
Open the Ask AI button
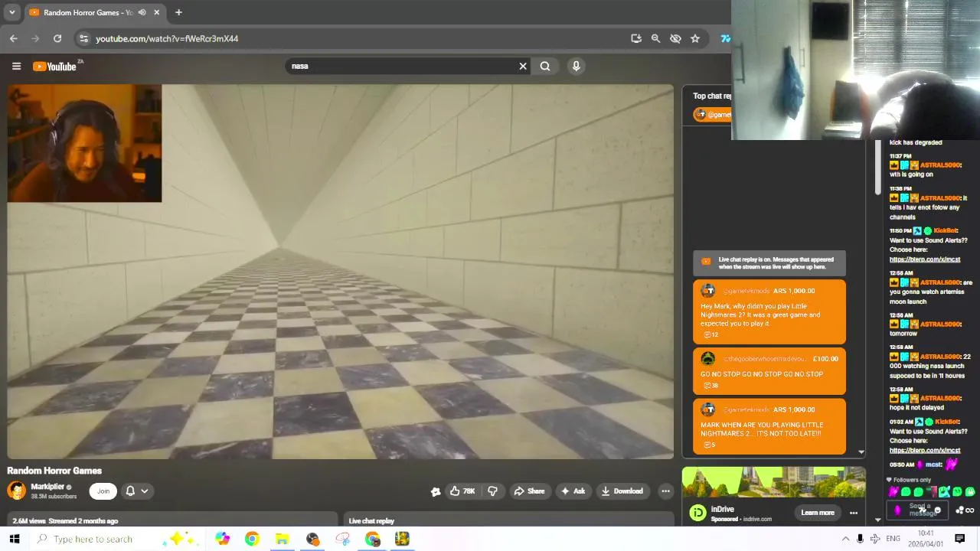click(x=573, y=491)
